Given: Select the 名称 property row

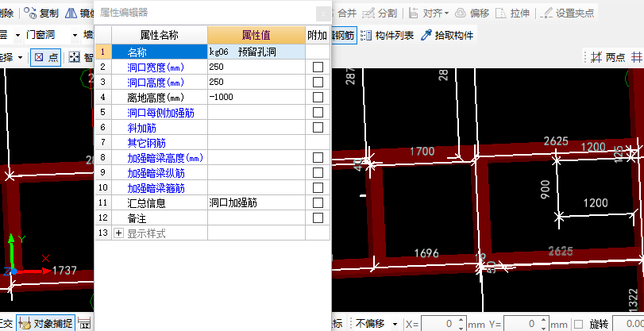Looking at the screenshot, I should coord(160,52).
